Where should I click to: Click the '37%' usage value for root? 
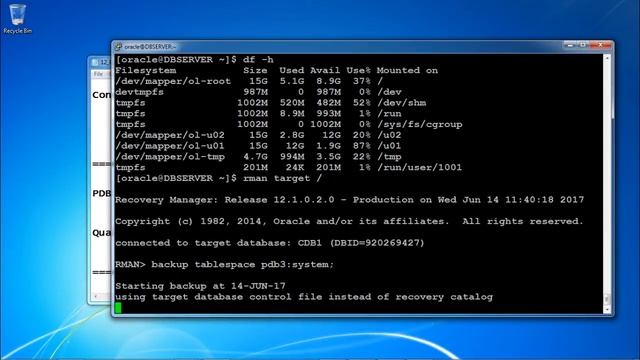tap(362, 81)
